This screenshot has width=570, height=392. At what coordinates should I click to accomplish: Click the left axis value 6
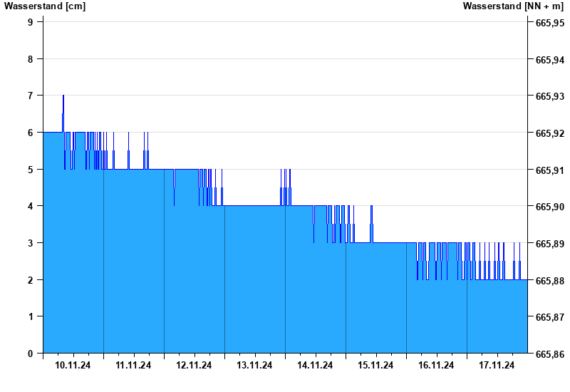tap(31, 133)
